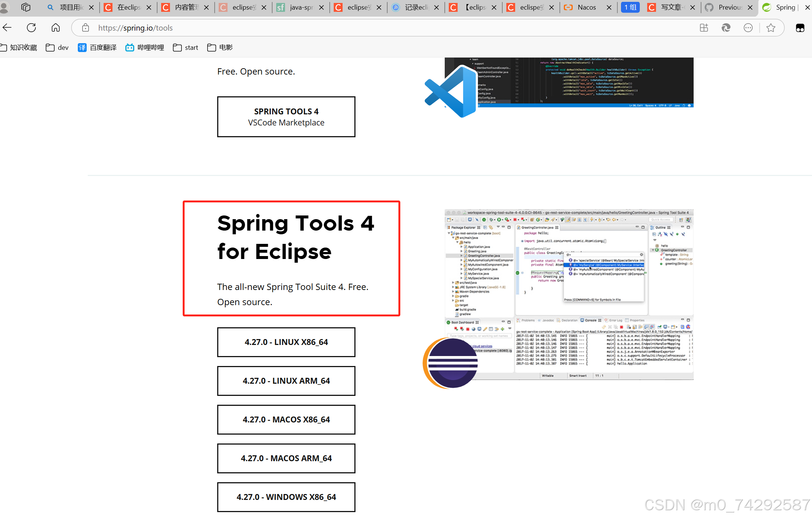Click the Spring Tools 4 for Eclipse heading
Viewport: 812px width, 518px height.
pyautogui.click(x=296, y=237)
